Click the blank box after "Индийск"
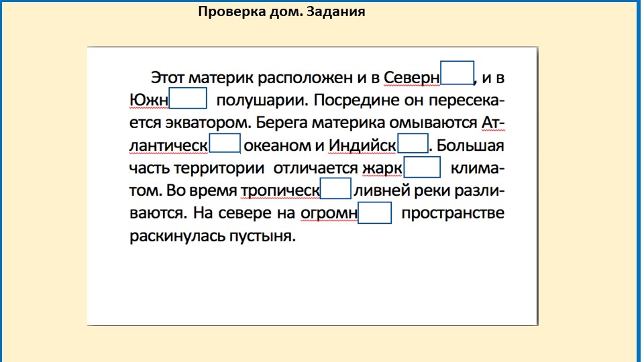Image resolution: width=644 pixels, height=362 pixels. pos(413,143)
